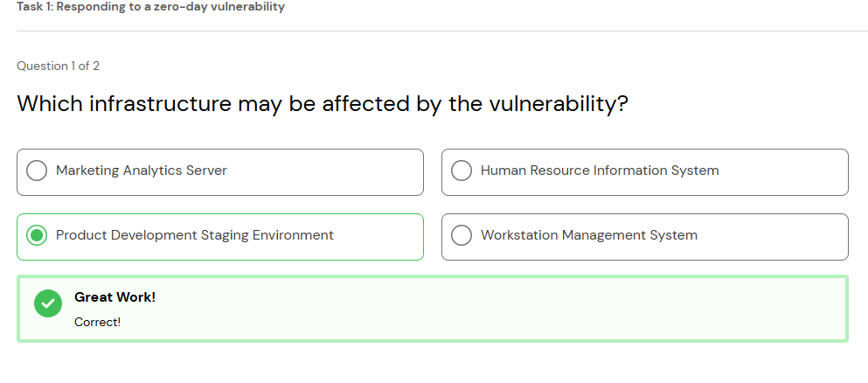Click the "Great Work!" feedback heading
This screenshot has width=868, height=383.
point(115,297)
